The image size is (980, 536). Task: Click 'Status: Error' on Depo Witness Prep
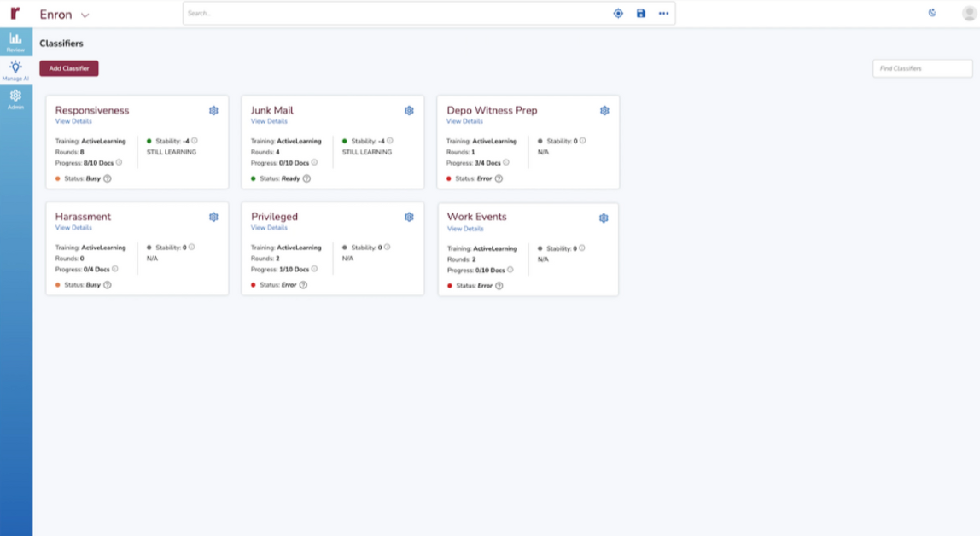coord(474,178)
